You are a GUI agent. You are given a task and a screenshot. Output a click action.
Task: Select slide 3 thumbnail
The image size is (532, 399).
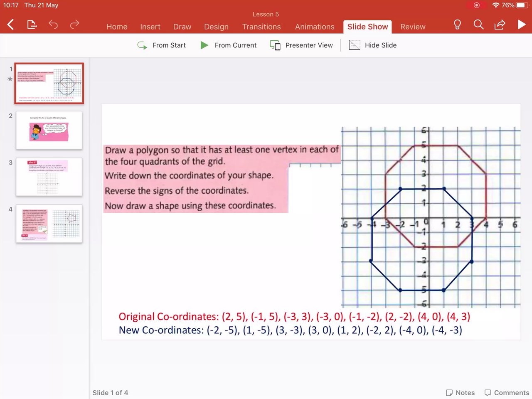(x=49, y=177)
